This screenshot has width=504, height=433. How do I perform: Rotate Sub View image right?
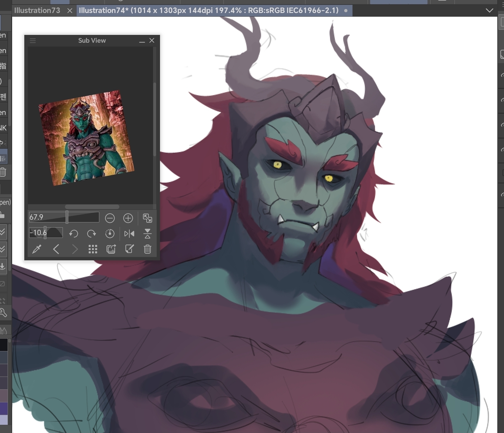coord(91,233)
